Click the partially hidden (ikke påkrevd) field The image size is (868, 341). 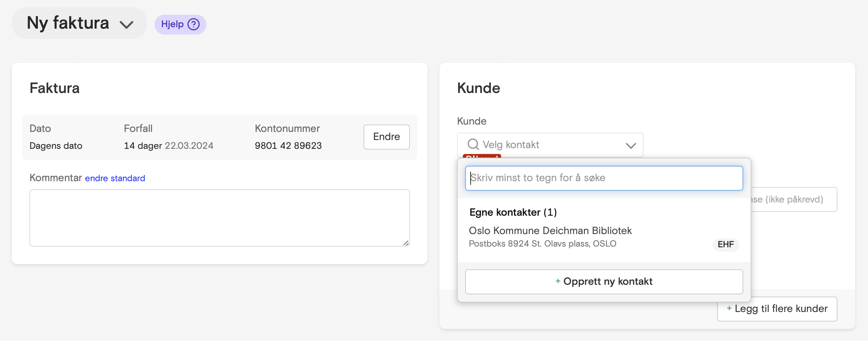point(794,200)
